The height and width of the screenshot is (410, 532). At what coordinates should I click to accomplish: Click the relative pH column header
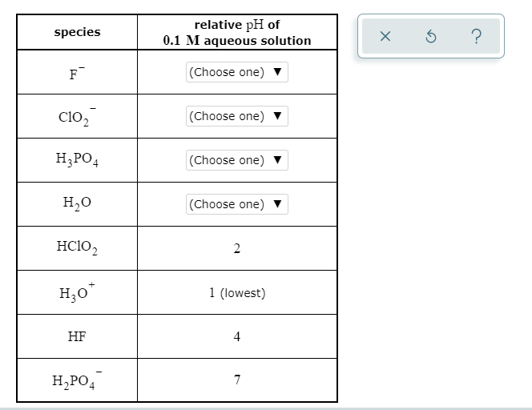click(237, 33)
